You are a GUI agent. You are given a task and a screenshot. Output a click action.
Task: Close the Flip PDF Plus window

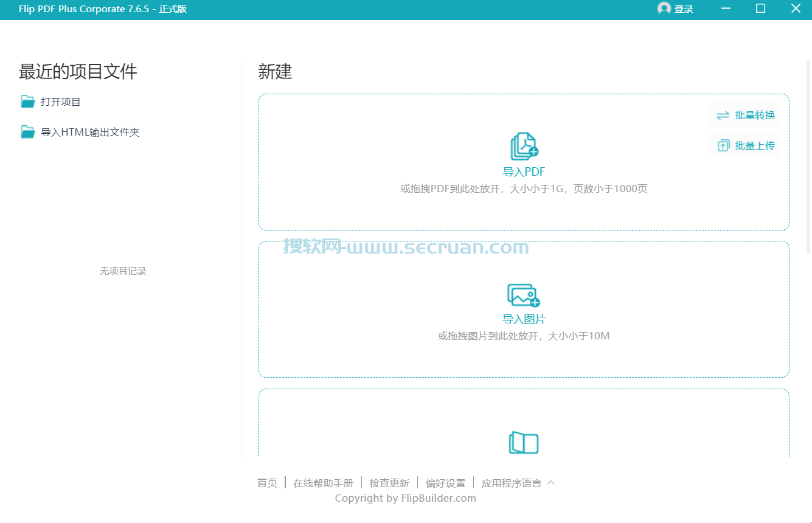796,9
